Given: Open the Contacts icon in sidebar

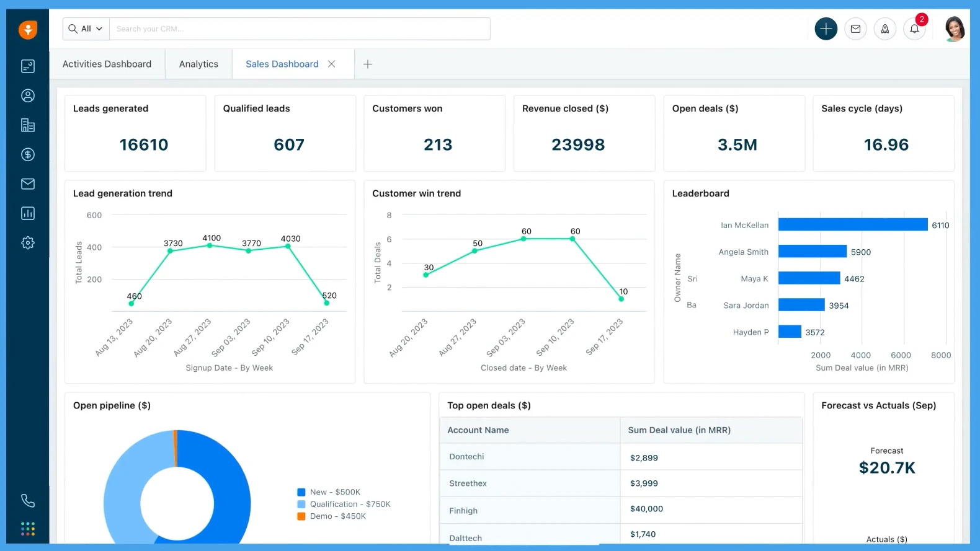Looking at the screenshot, I should coord(28,95).
